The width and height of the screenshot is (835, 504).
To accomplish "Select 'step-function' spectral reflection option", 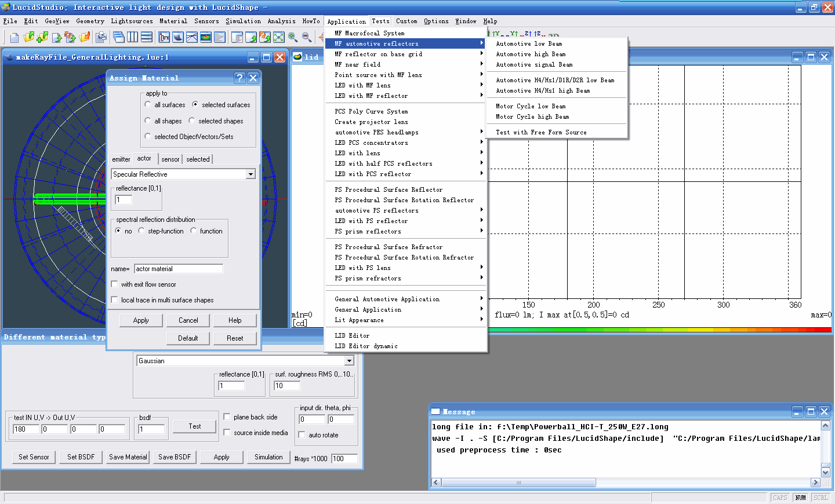I will tap(141, 231).
